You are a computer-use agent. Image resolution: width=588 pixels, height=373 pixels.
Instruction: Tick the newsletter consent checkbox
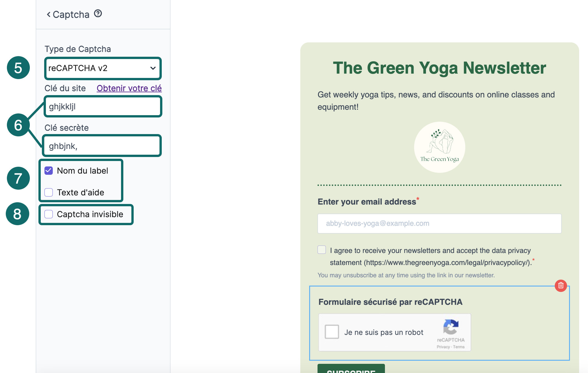coord(322,250)
